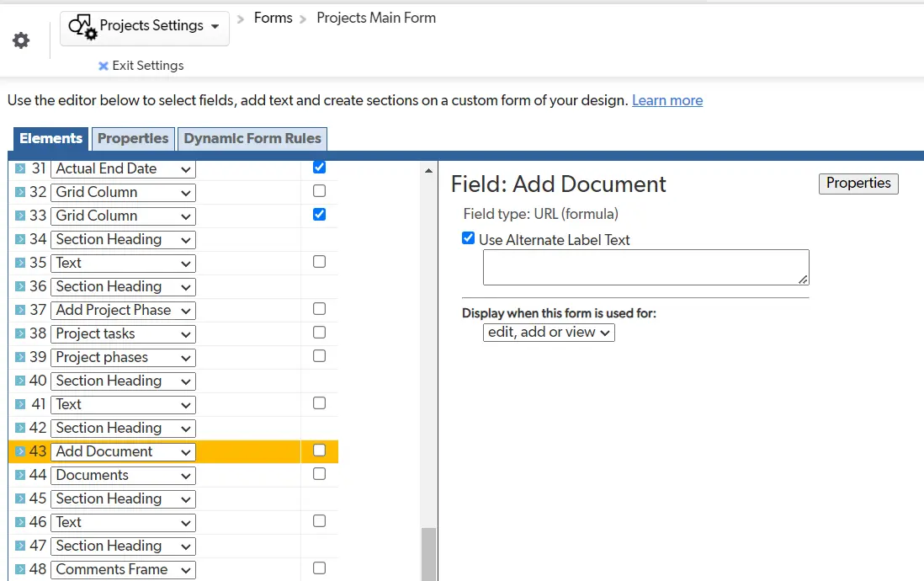
Task: Check the checkbox for the Documents row
Action: click(320, 474)
